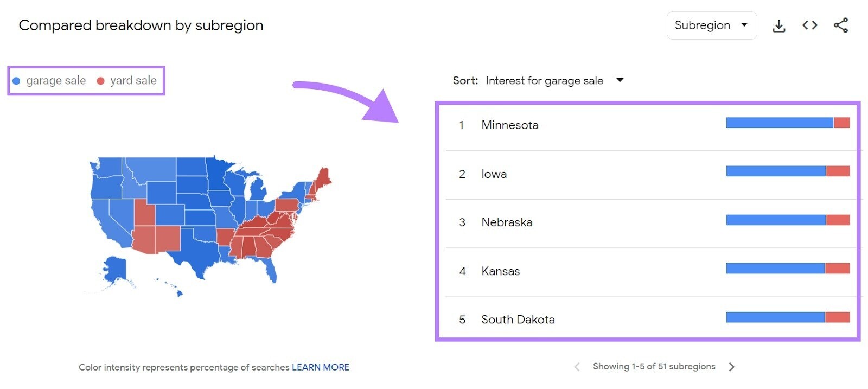The width and height of the screenshot is (868, 389).
Task: Open the LEARN MORE link
Action: point(320,367)
